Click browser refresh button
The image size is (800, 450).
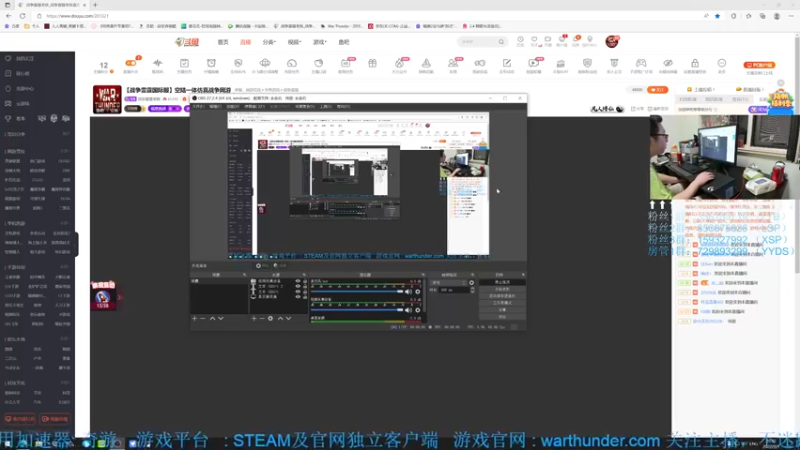tap(22, 16)
